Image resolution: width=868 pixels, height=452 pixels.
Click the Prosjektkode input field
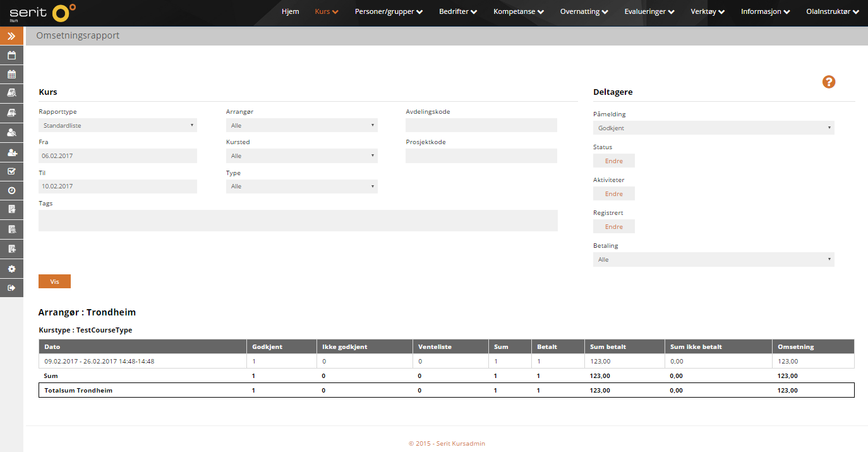pyautogui.click(x=481, y=156)
